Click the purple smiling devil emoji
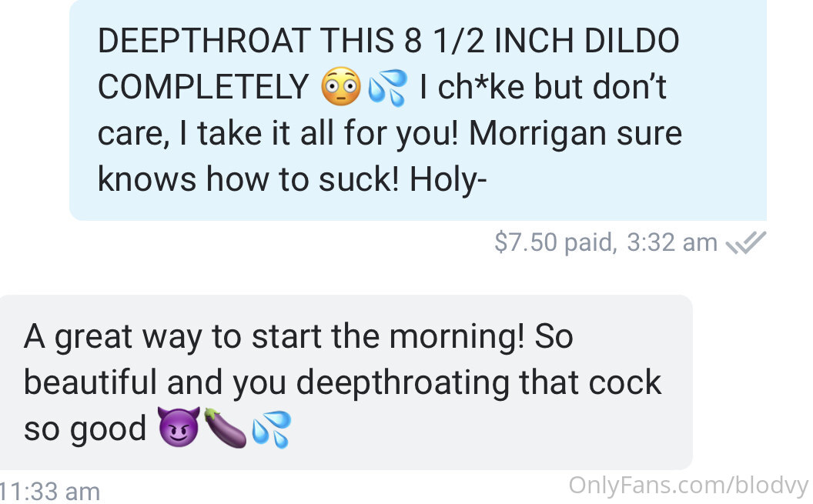Screen dimensions: 813x504 pos(179,427)
